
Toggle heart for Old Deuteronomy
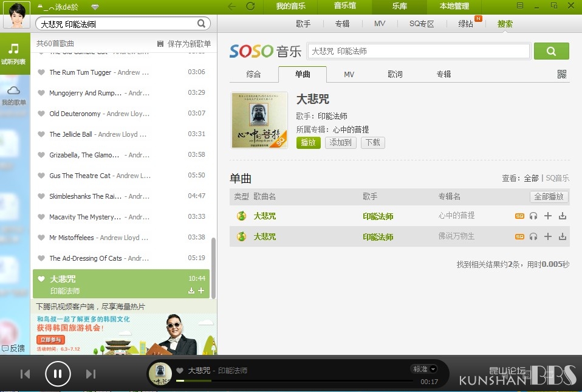(x=41, y=113)
